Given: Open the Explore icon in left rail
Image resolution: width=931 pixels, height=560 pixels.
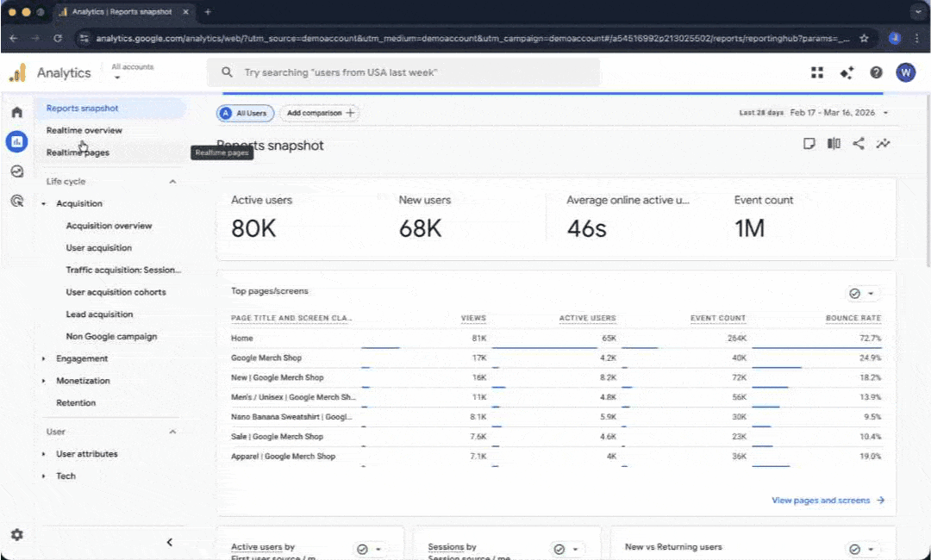Looking at the screenshot, I should tap(16, 171).
